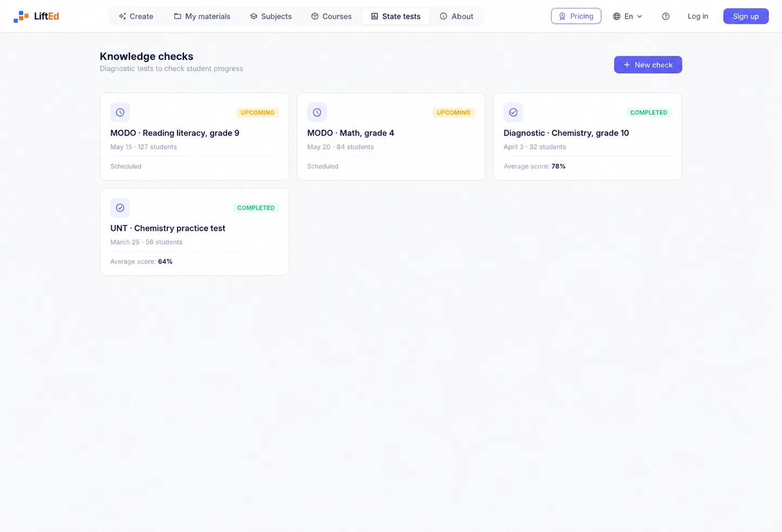The image size is (782, 532).
Task: Click clock icon on Math grade 4 card
Action: [x=317, y=112]
